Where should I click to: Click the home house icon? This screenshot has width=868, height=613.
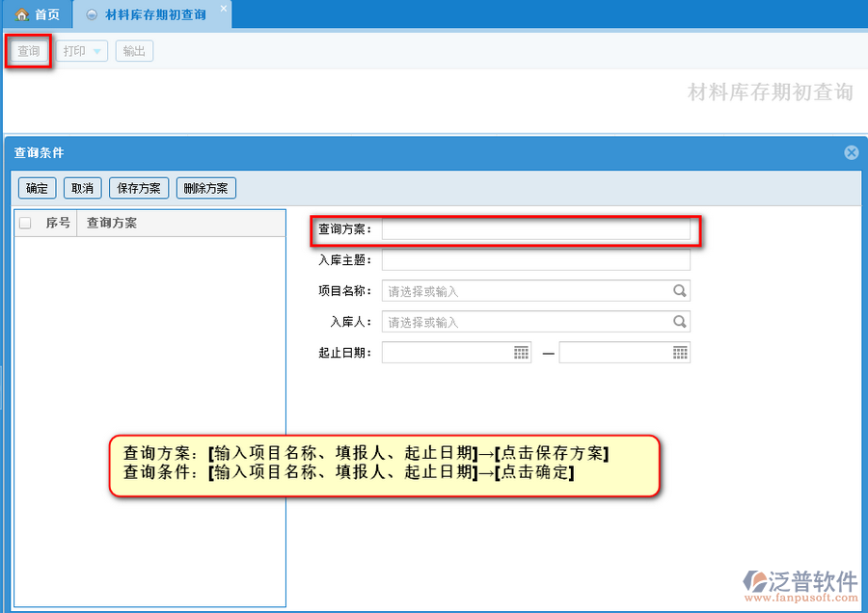(x=21, y=14)
